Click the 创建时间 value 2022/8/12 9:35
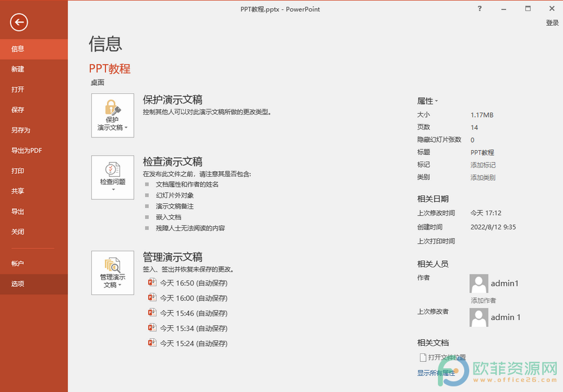The height and width of the screenshot is (392, 563). 493,227
